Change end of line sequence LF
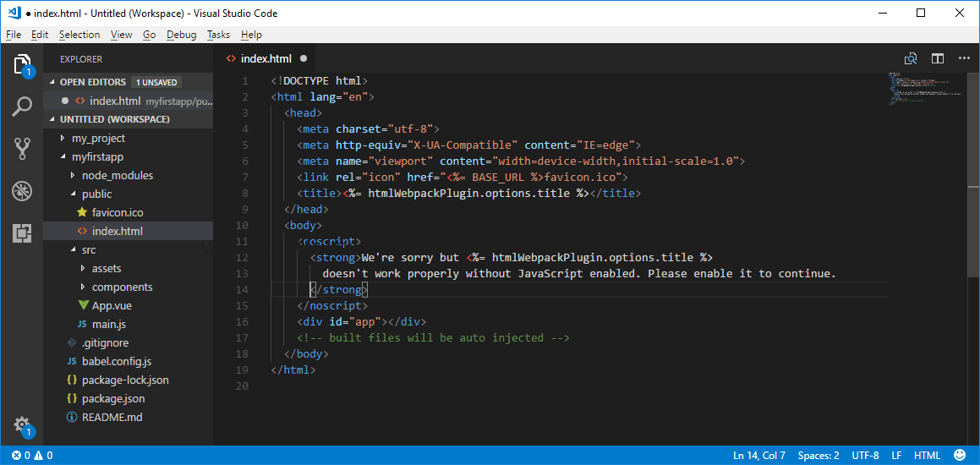 [x=895, y=455]
